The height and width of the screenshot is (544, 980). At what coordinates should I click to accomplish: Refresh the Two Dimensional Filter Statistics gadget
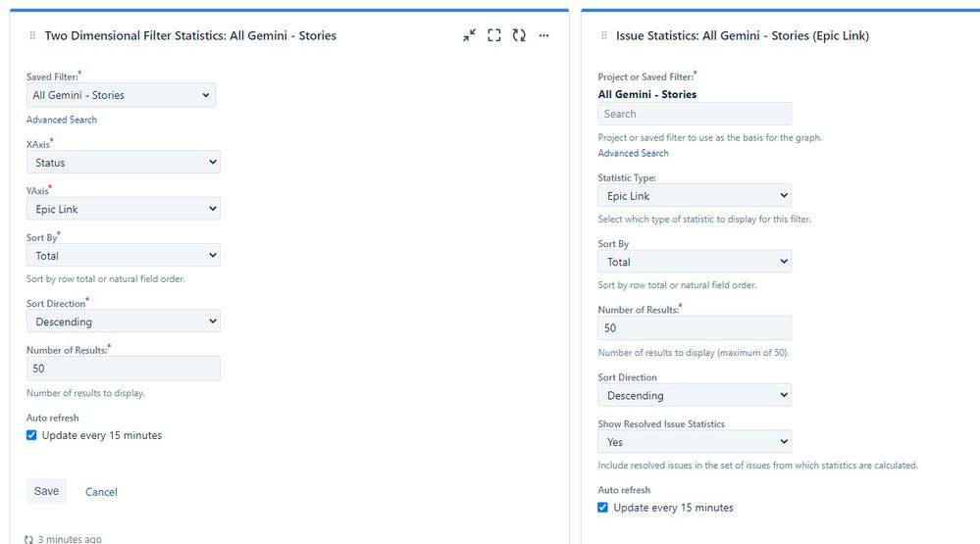point(519,35)
